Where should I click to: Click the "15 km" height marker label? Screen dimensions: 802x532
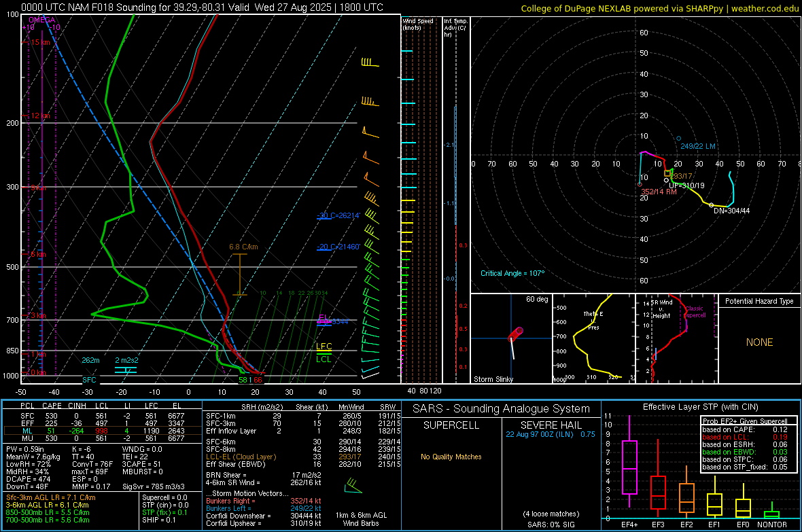pyautogui.click(x=40, y=42)
